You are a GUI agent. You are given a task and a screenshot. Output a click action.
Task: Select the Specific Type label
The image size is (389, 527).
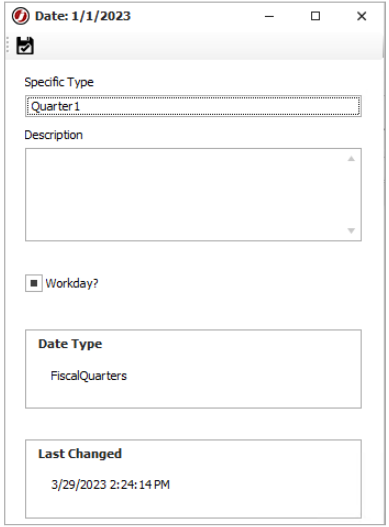[x=59, y=82]
